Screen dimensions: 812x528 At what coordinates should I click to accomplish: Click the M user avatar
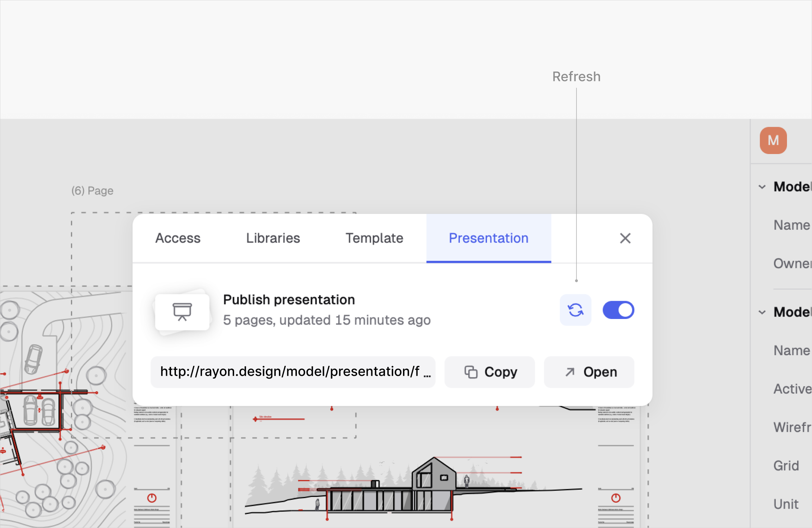click(773, 140)
